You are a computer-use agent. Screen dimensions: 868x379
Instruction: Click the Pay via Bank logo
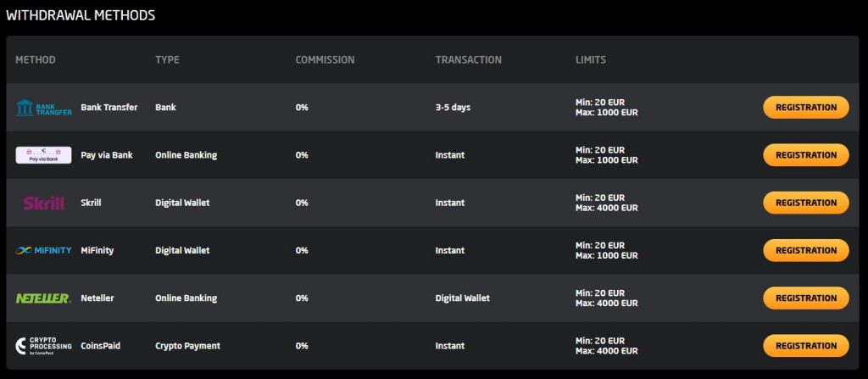43,155
